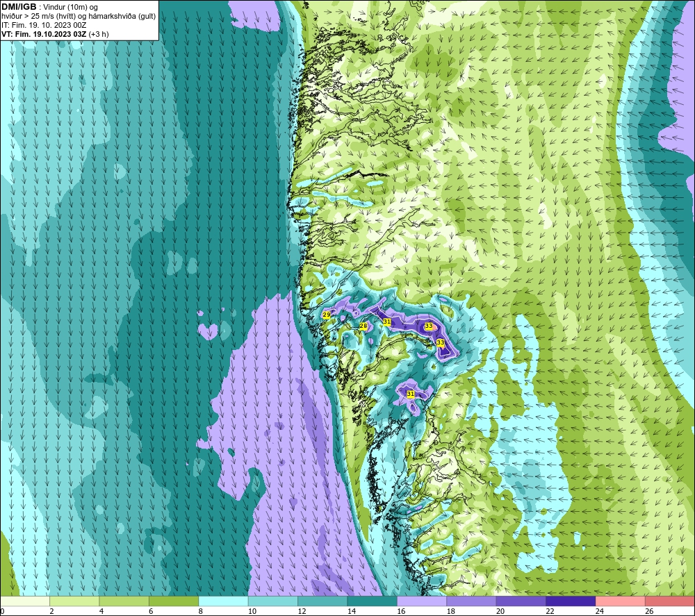Pick the olive green 6–8 m/s legend swatch
The image size is (695, 616).
point(174,601)
